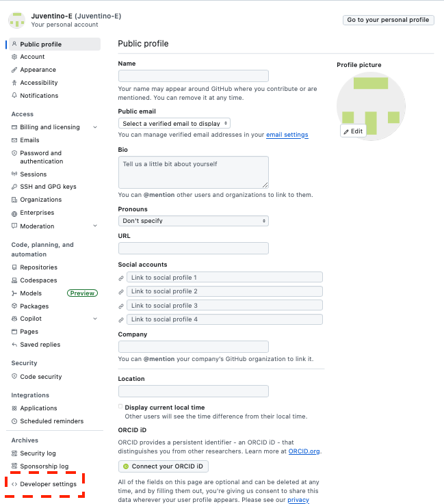444x504 pixels.
Task: Go to Repositories settings
Action: 38,267
